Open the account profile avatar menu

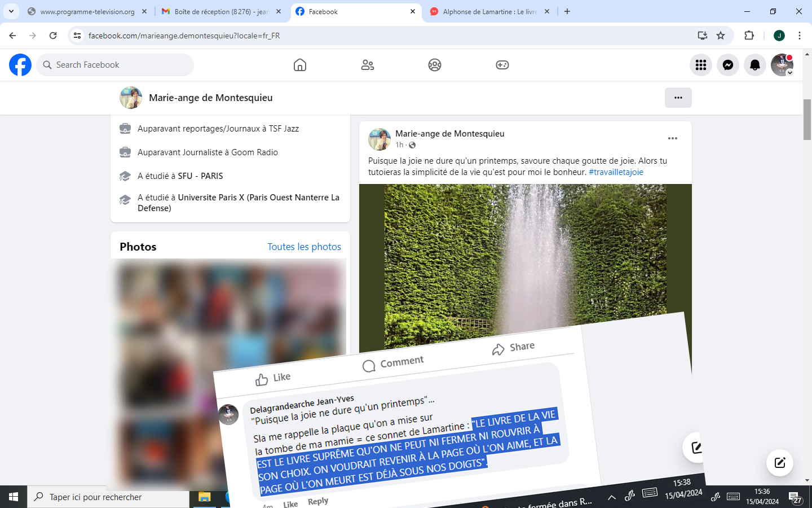coord(782,65)
